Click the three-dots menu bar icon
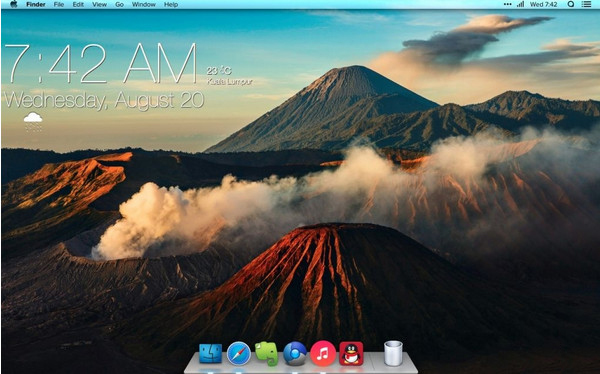 507,4
